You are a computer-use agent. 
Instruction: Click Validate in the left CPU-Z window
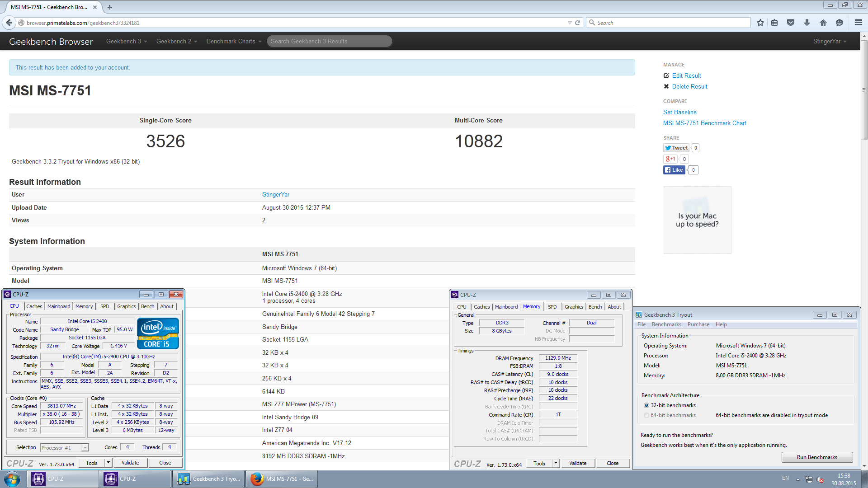coord(130,463)
